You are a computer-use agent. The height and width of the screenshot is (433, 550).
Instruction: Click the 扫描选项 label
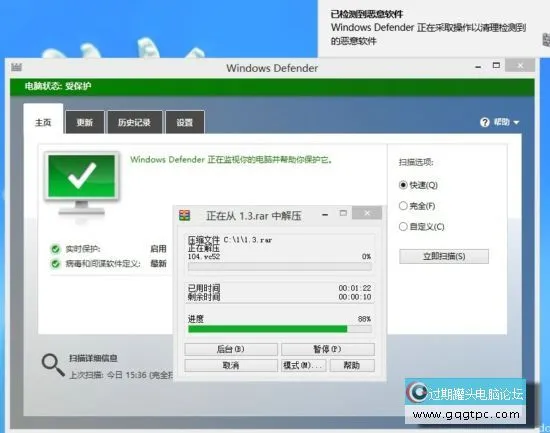pos(416,162)
